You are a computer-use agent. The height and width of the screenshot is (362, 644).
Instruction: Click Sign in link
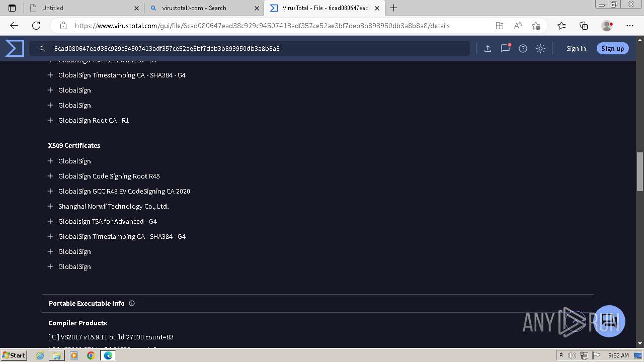click(x=576, y=48)
